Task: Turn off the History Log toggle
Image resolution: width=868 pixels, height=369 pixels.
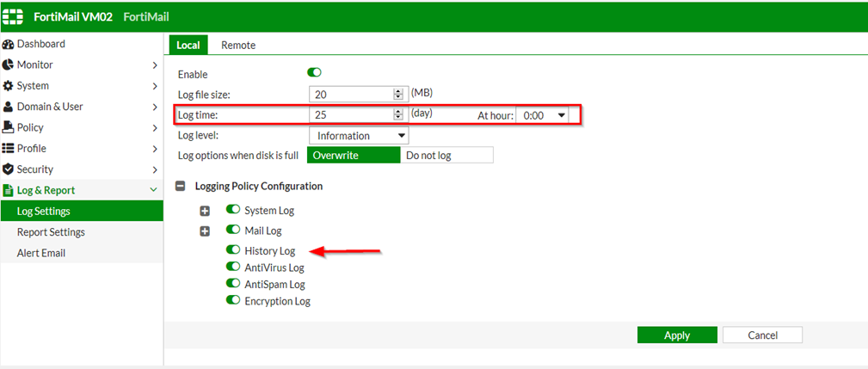Action: (232, 250)
